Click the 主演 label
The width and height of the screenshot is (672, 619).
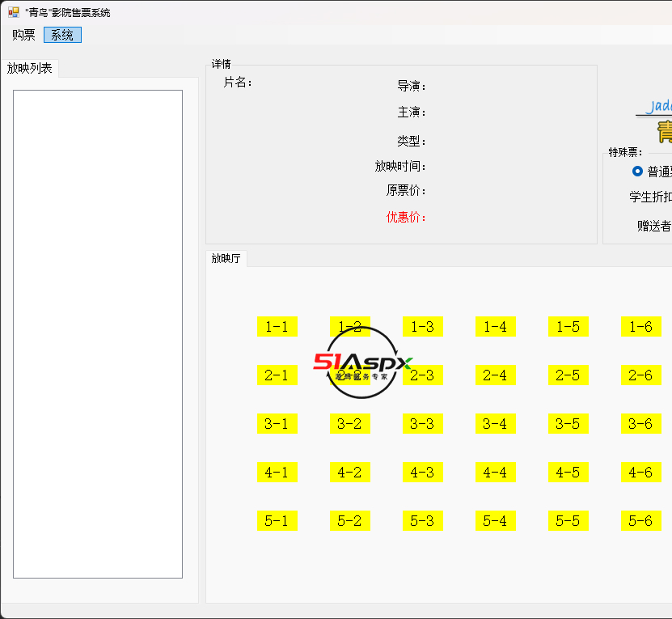pyautogui.click(x=412, y=112)
